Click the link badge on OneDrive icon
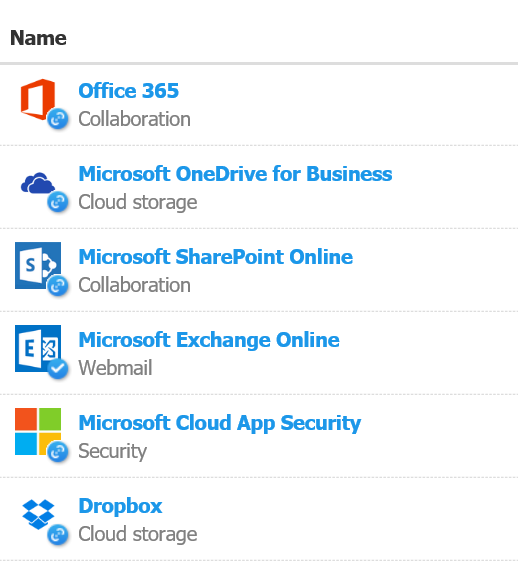 (58, 202)
